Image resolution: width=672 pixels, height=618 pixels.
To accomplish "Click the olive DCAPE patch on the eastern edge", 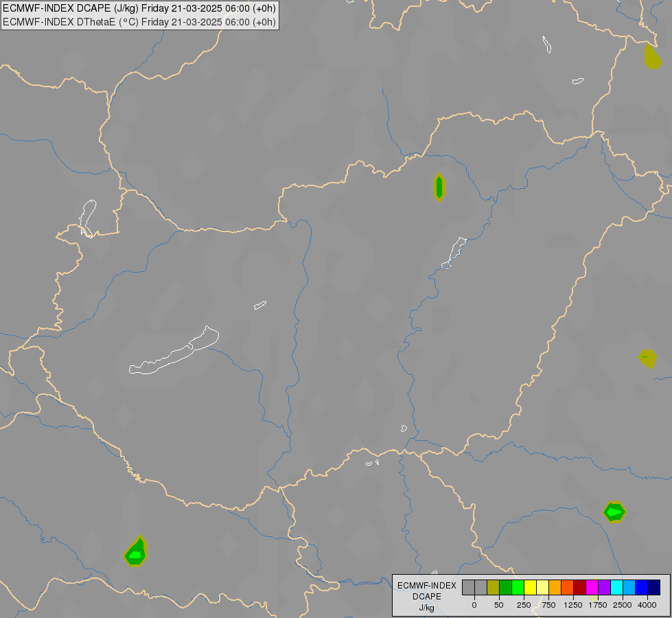I will point(647,358).
